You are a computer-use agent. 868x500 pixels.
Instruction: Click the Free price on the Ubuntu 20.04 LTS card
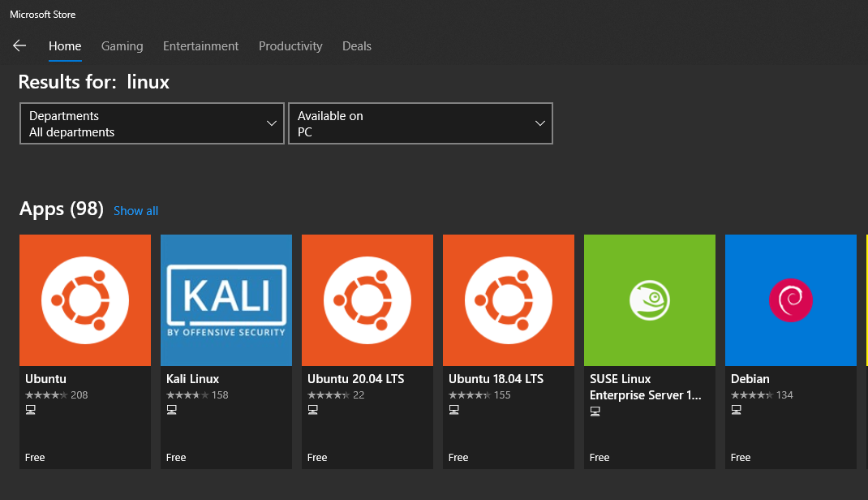[x=317, y=458]
